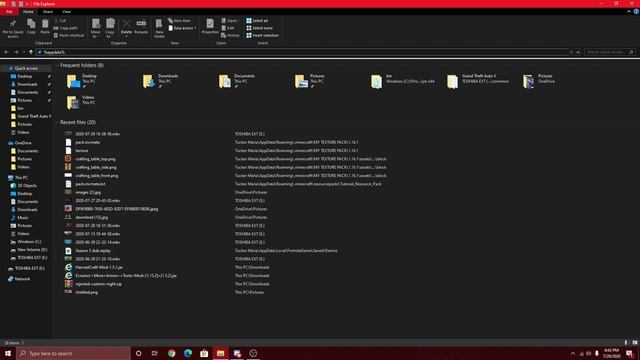
Task: Click the Rename icon
Action: coord(141,27)
